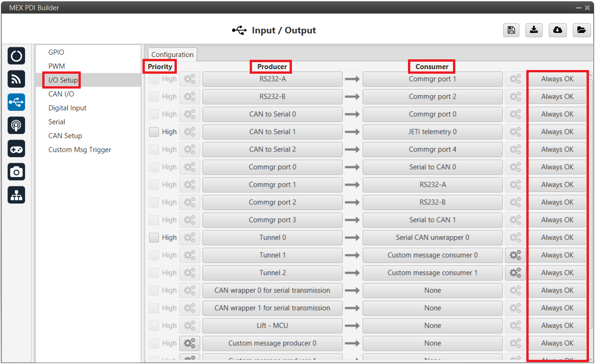Open consumer selector for Lift - MCU row
The width and height of the screenshot is (595, 364).
(x=432, y=326)
